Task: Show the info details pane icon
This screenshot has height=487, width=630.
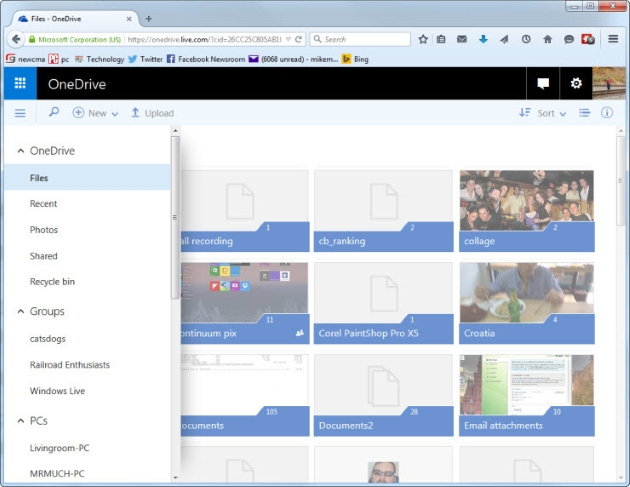Action: click(607, 113)
